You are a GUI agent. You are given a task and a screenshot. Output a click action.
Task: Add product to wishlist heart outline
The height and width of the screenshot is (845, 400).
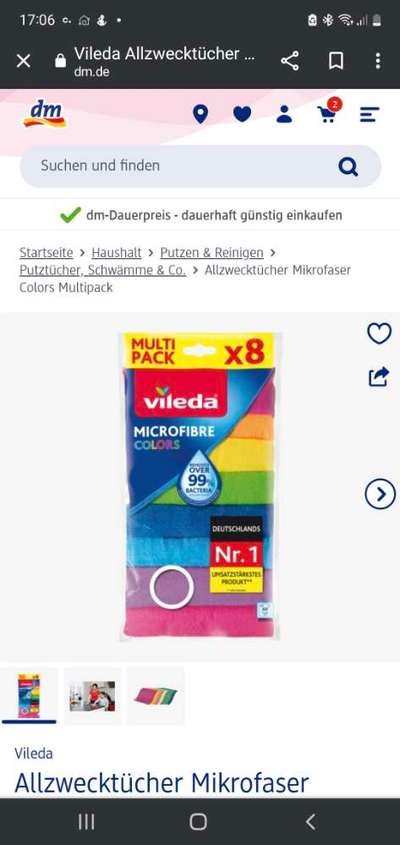coord(380,334)
